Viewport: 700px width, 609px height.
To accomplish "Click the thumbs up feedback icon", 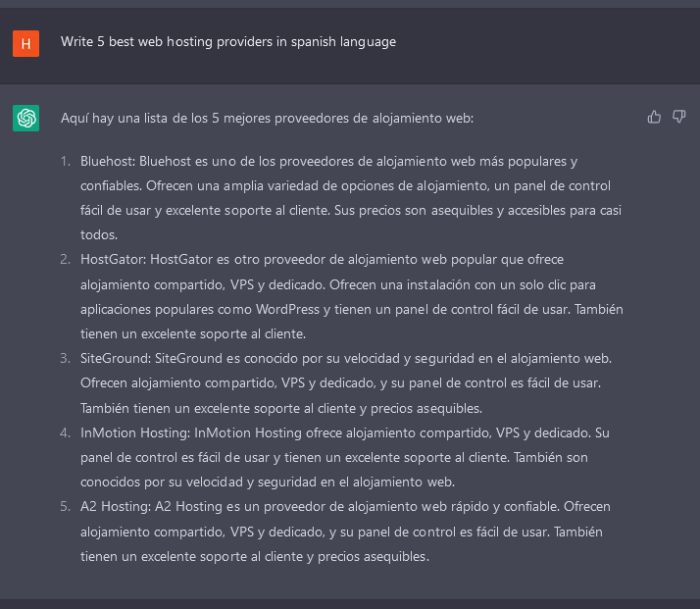I will click(654, 118).
